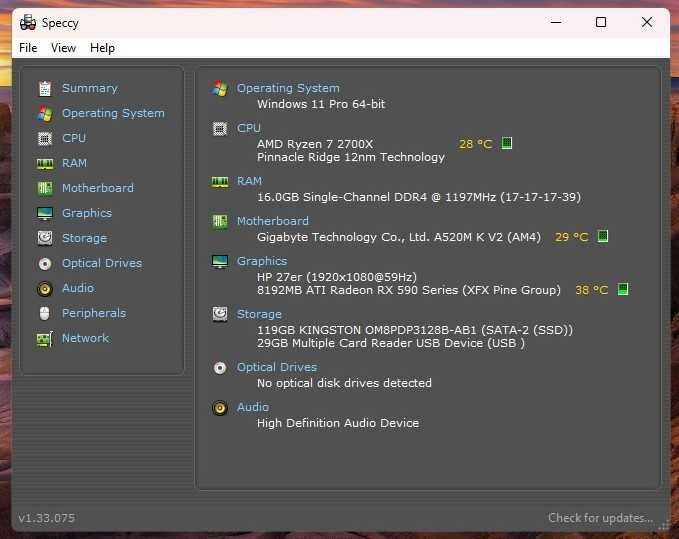Click the 'HP 27er (1920x1080@59Hz)' monitor line
This screenshot has width=679, height=539.
click(337, 277)
